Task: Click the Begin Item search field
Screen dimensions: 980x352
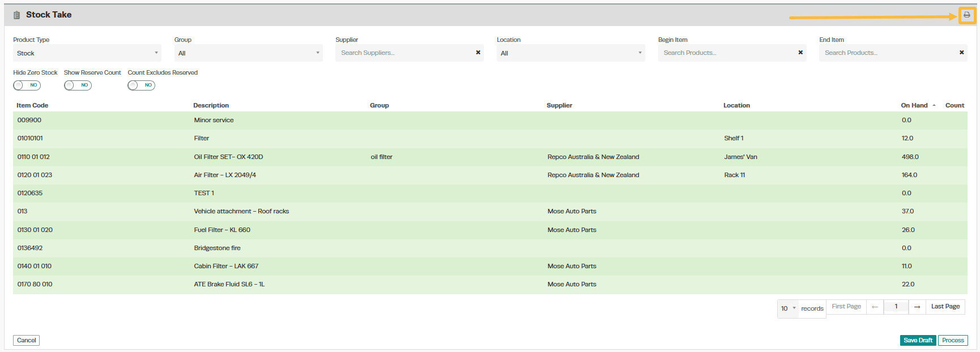Action: coord(726,53)
